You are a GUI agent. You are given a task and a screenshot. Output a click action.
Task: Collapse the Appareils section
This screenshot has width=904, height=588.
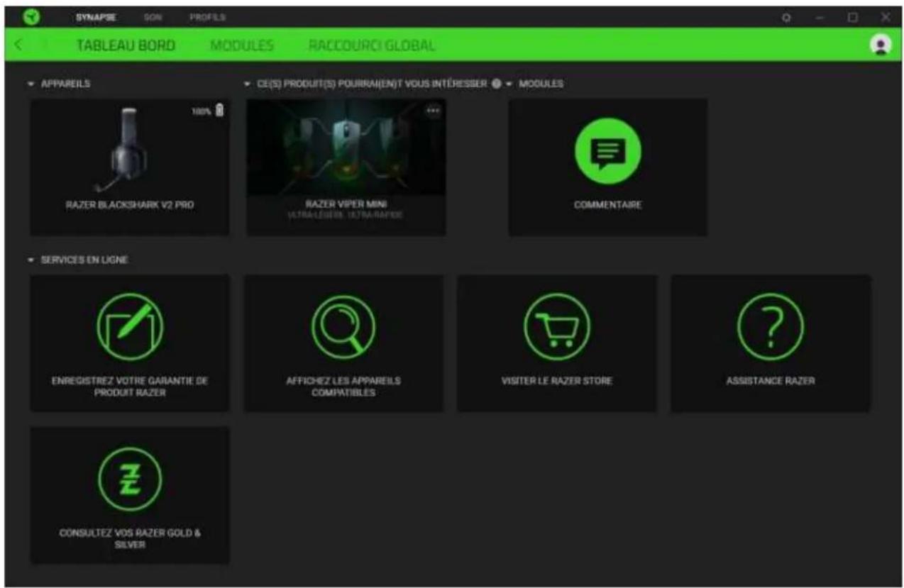31,84
